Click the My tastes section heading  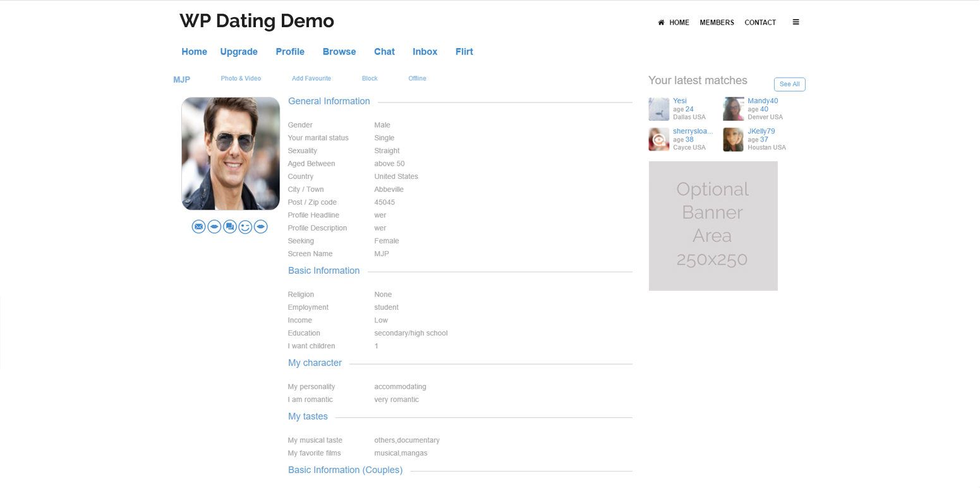(x=308, y=417)
